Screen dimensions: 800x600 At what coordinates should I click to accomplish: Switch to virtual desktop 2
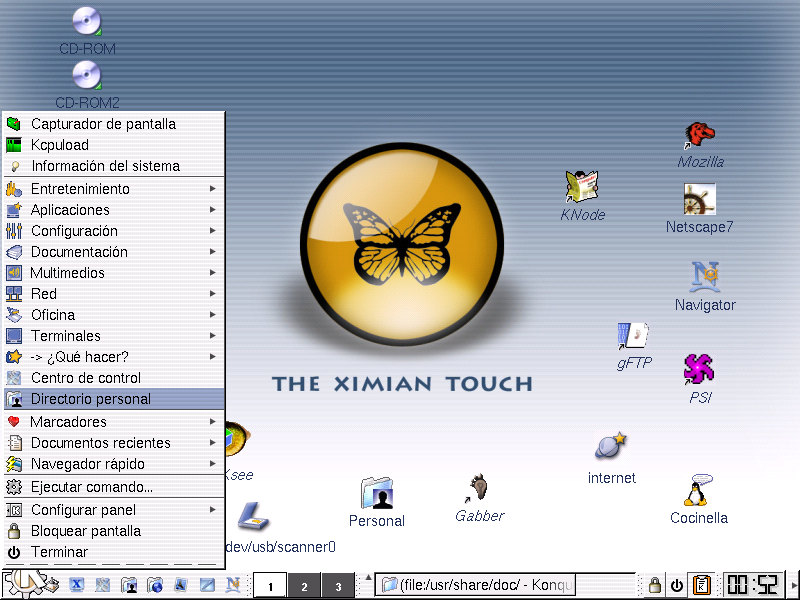click(x=304, y=586)
